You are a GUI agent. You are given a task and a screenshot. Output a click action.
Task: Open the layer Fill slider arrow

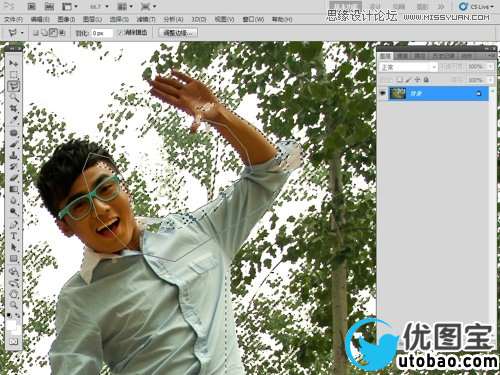(x=490, y=80)
